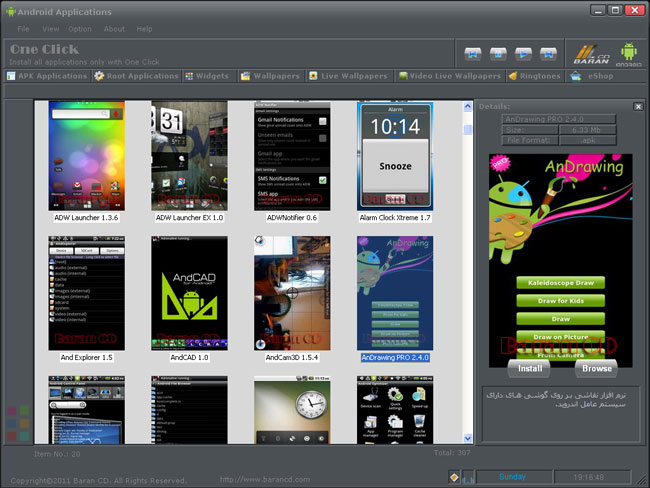Open the Live Wallpapers tab

[348, 76]
